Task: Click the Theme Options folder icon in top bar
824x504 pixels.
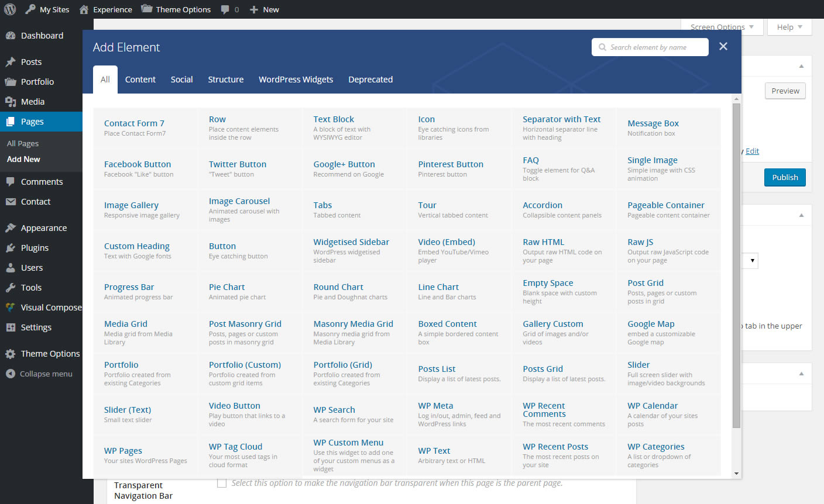Action: (x=147, y=9)
